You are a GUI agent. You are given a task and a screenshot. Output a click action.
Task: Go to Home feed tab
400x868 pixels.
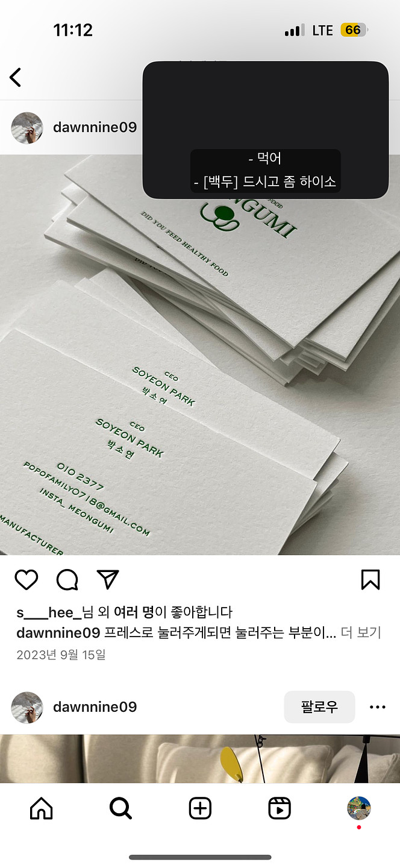click(x=41, y=808)
